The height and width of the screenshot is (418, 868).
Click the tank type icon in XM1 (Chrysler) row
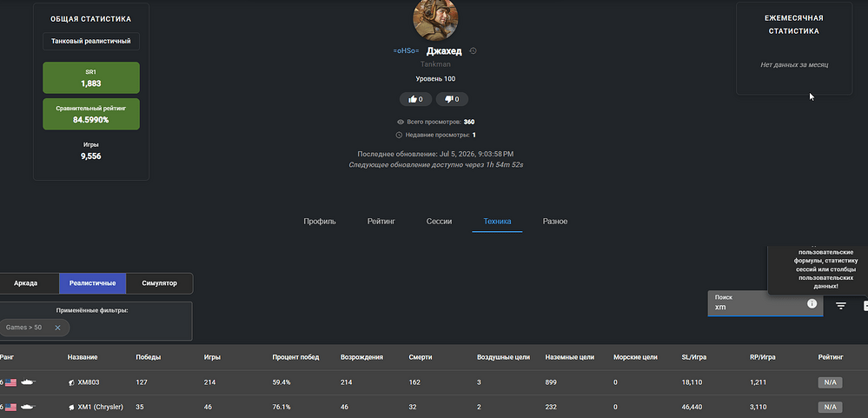pyautogui.click(x=28, y=407)
